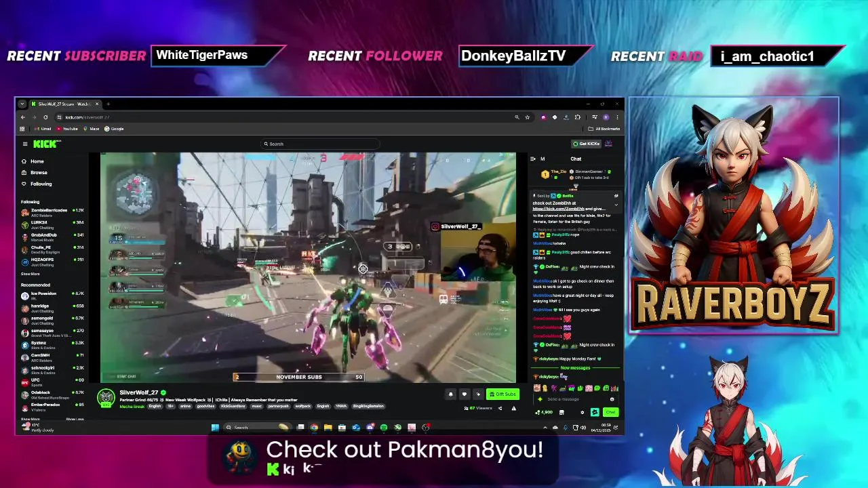Share the stream via share icon
This screenshot has height=488, width=868.
click(500, 408)
